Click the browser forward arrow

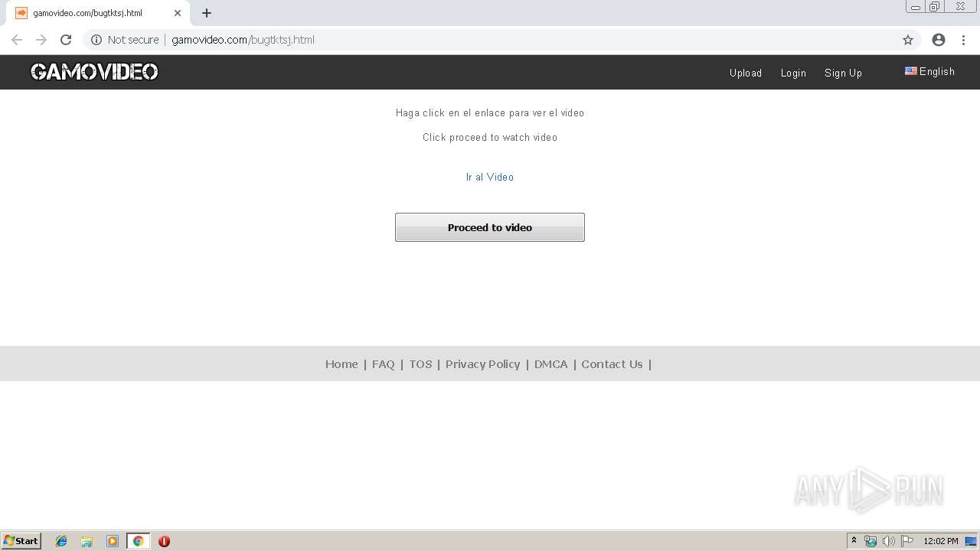pos(41,40)
